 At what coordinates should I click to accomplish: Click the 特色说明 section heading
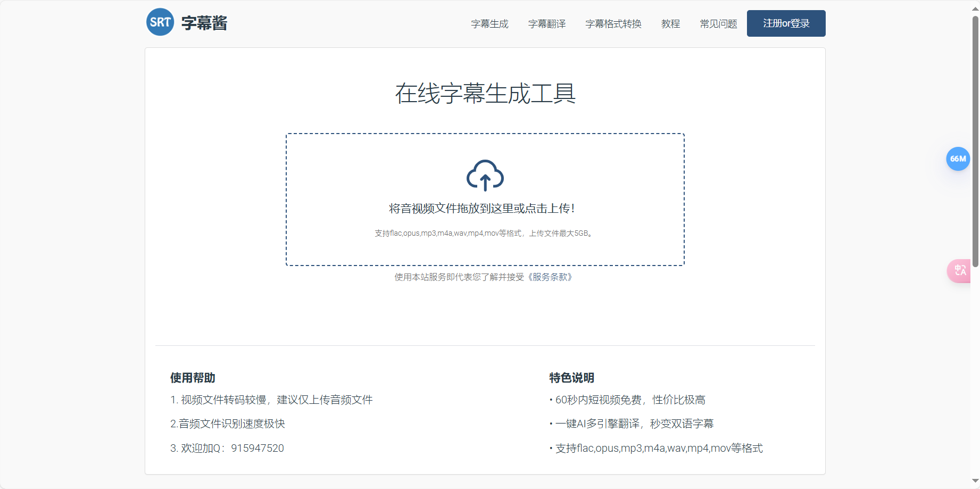pos(571,378)
